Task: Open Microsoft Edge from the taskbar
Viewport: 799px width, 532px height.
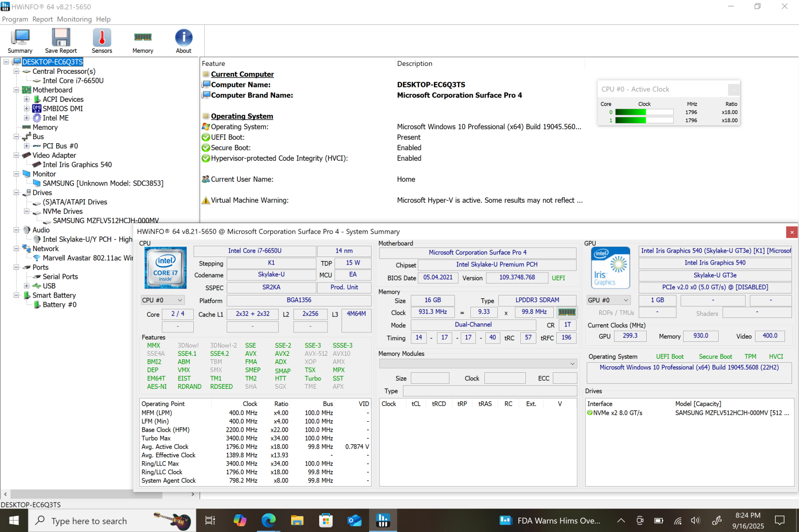Action: tap(269, 520)
